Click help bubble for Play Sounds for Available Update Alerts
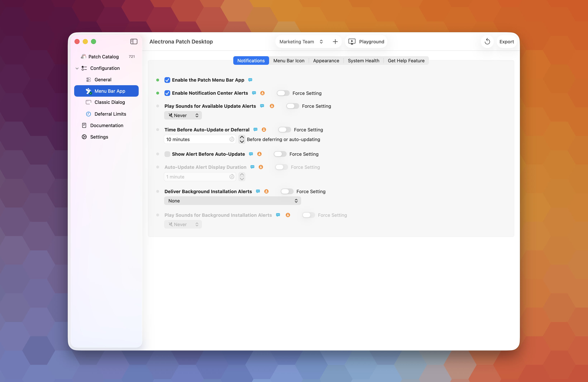This screenshot has height=382, width=588. click(262, 106)
